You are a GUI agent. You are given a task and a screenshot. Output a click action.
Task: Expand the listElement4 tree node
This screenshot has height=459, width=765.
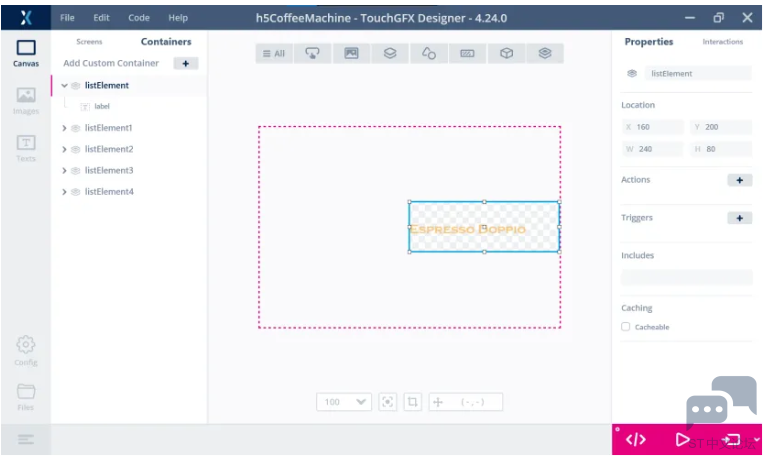coord(64,192)
